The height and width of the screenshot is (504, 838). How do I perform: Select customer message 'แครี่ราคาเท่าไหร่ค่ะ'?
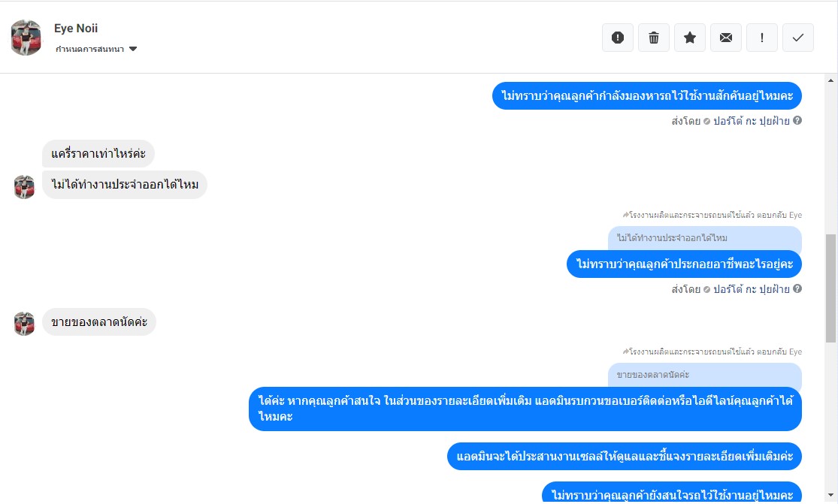(x=98, y=154)
